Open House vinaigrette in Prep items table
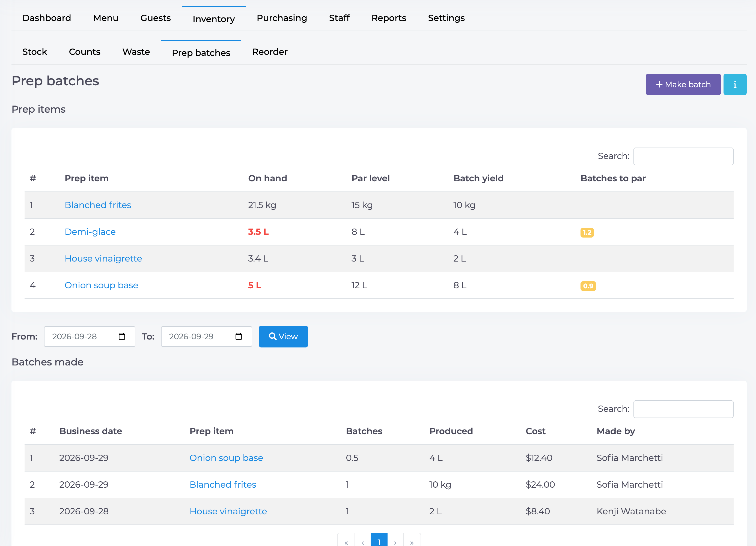This screenshot has height=546, width=756. tap(103, 259)
